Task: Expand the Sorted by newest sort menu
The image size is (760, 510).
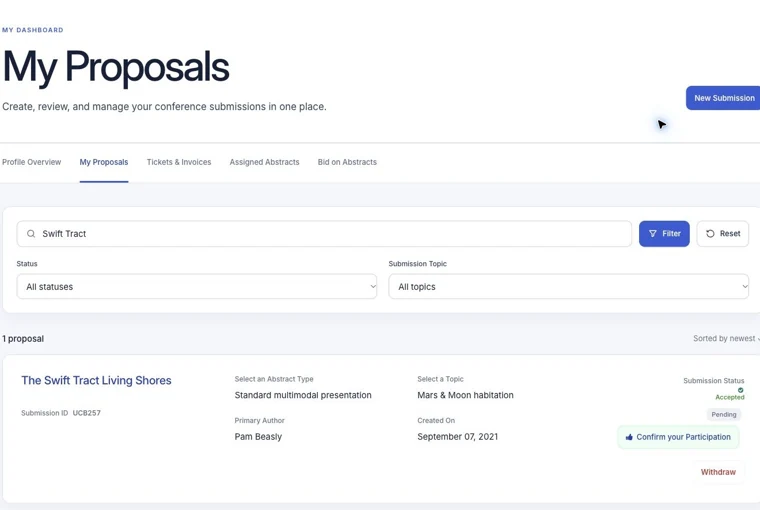Action: tap(726, 338)
